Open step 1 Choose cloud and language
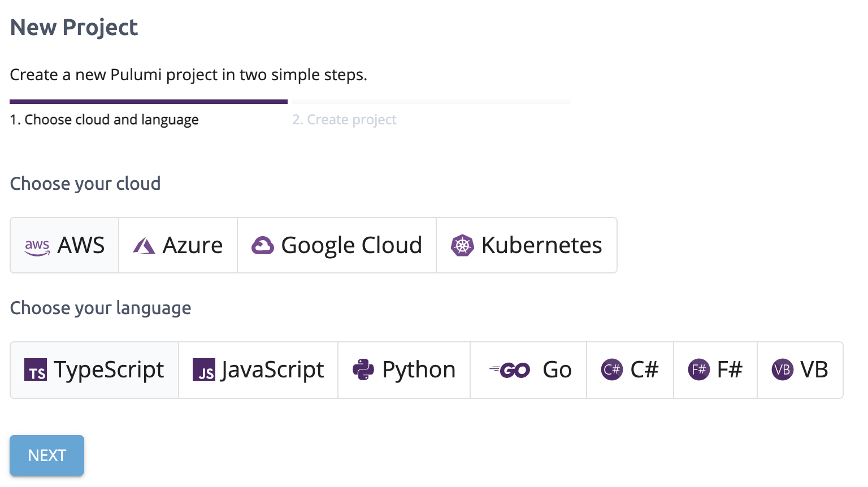 pyautogui.click(x=105, y=120)
